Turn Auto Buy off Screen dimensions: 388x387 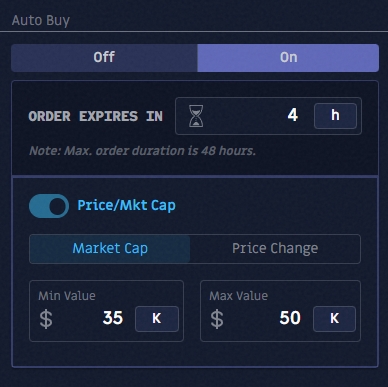pos(104,58)
